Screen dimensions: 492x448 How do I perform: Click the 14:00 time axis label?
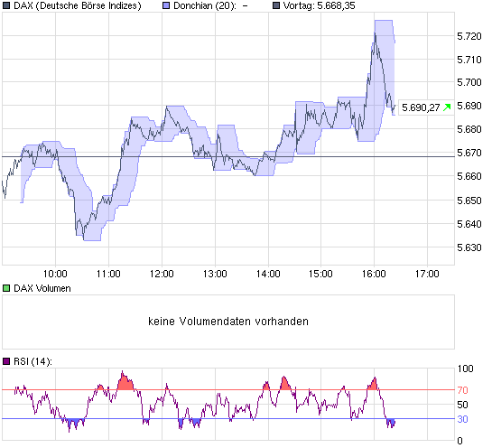coord(268,274)
